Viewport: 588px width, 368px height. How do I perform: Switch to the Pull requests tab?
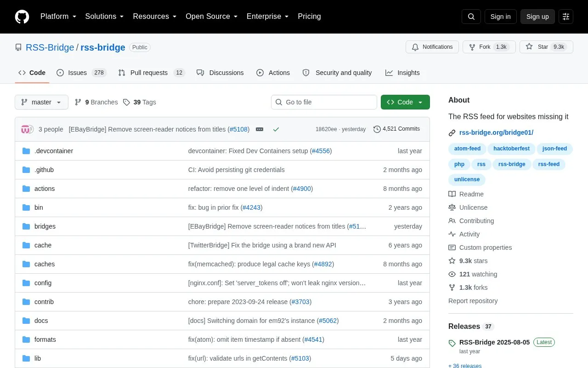[x=151, y=73]
